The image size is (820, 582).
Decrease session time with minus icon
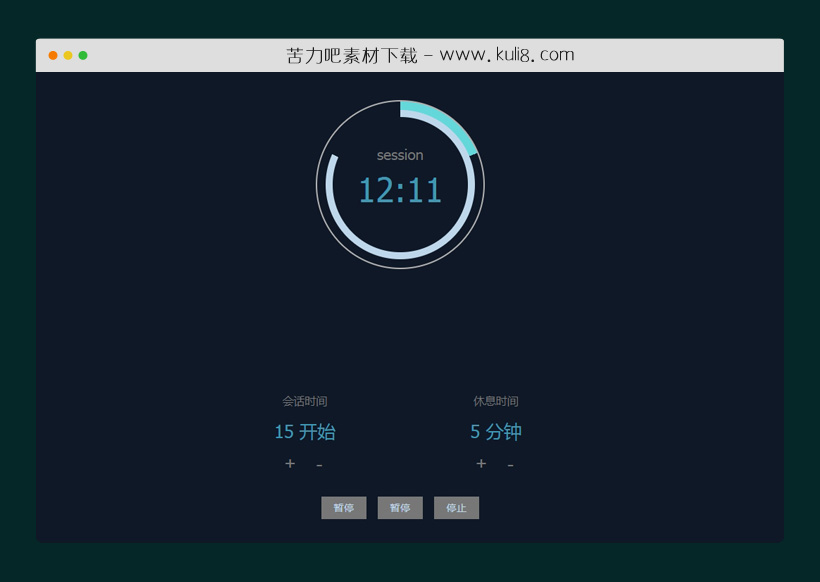(x=319, y=465)
